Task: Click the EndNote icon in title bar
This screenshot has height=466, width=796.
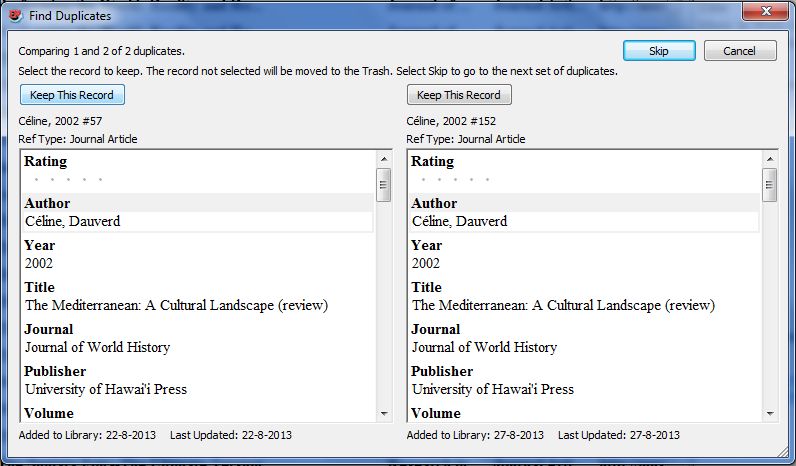Action: click(16, 16)
